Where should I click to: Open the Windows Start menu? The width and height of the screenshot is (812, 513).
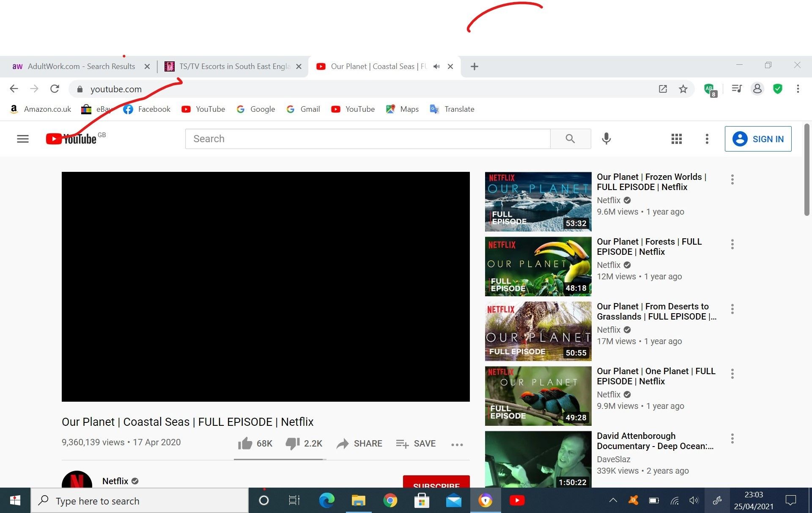[x=15, y=501]
